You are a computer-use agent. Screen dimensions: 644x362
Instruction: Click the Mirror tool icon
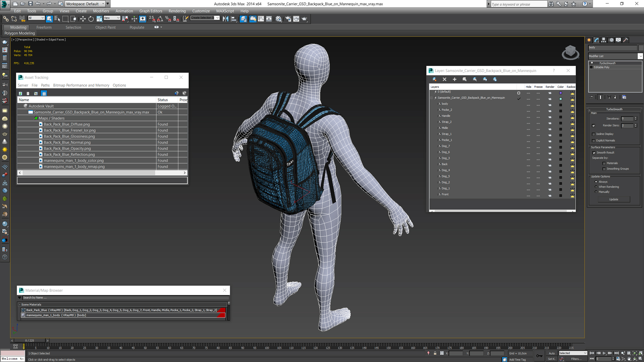tap(225, 19)
